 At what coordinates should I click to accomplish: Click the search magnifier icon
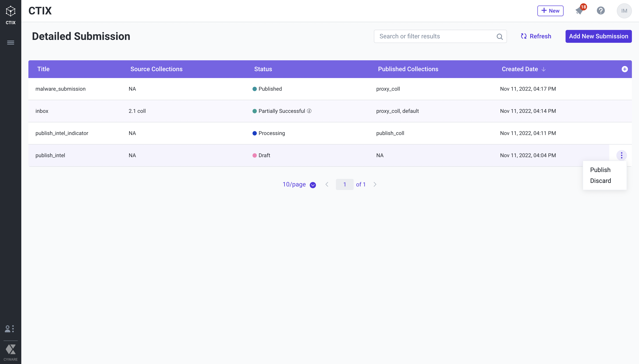coord(499,37)
